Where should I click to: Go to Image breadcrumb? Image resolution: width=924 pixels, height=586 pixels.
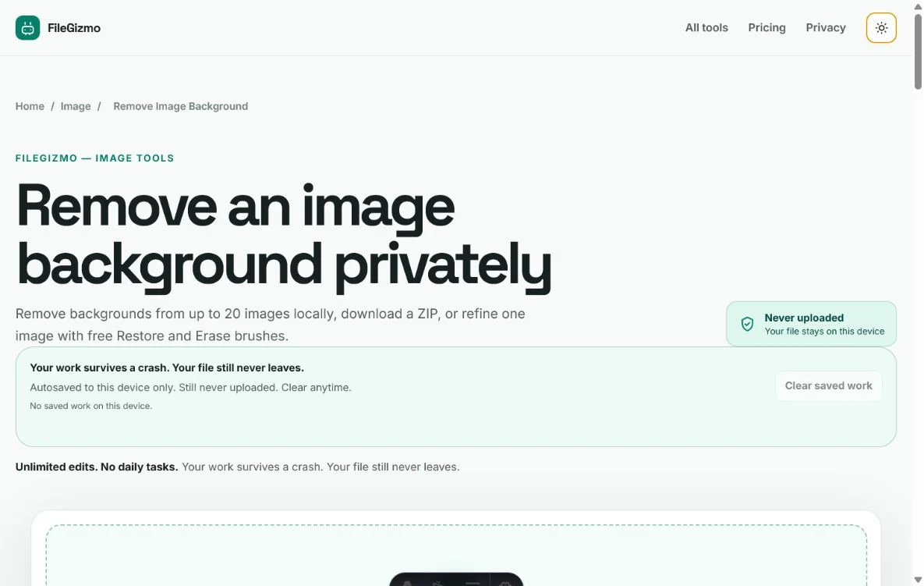click(76, 106)
